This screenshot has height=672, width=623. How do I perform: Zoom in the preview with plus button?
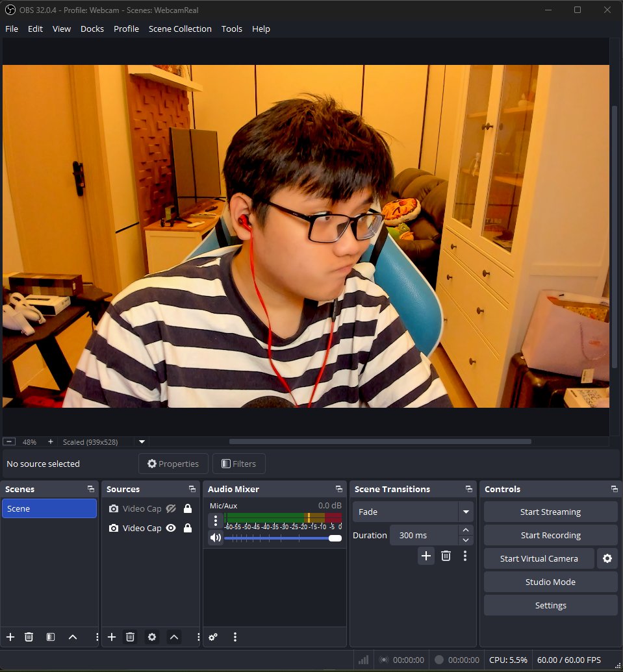coord(51,442)
